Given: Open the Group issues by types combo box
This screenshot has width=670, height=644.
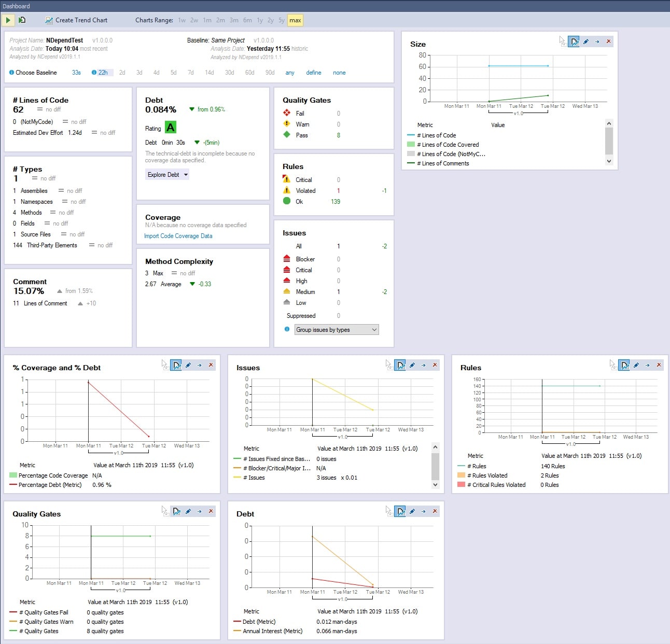Looking at the screenshot, I should pos(337,330).
